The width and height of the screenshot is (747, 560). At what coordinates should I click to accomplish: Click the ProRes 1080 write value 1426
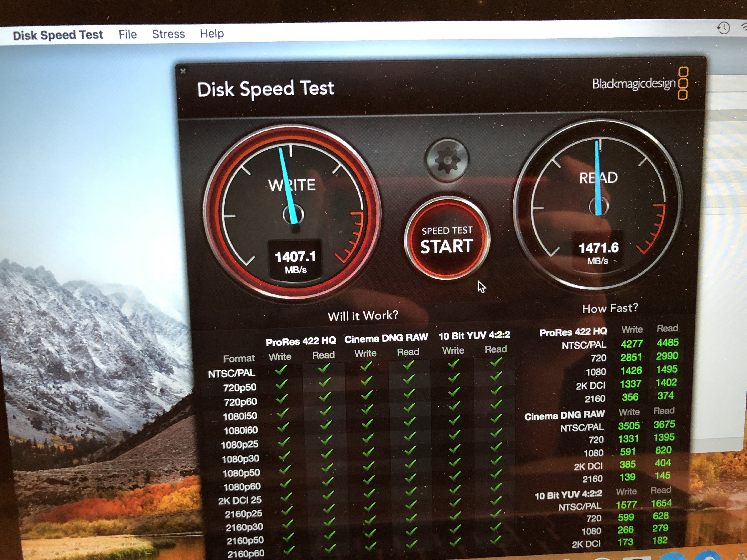pyautogui.click(x=631, y=371)
